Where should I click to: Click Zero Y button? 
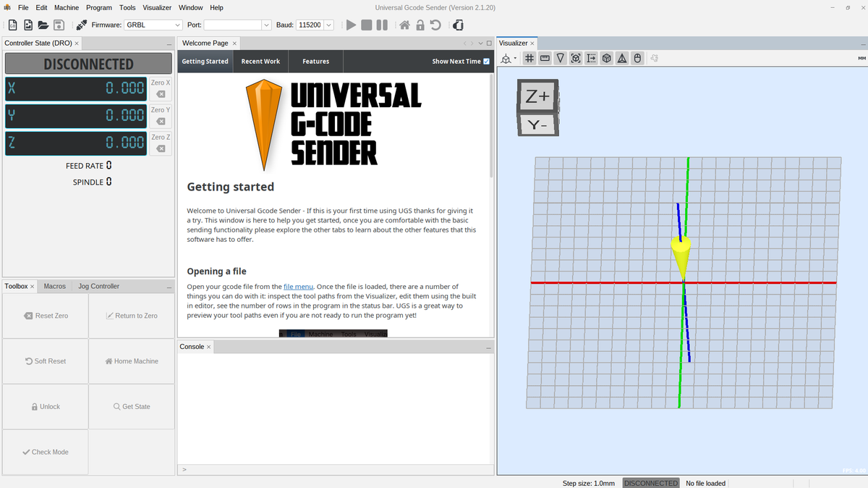coord(161,115)
